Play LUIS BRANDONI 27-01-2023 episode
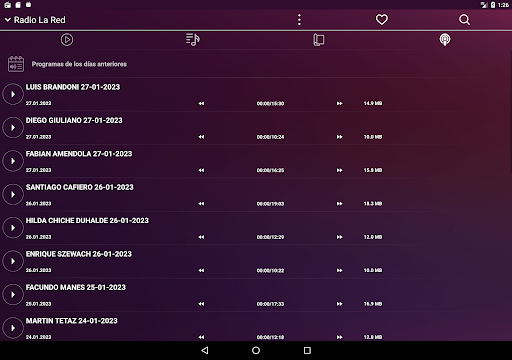 [x=13, y=94]
